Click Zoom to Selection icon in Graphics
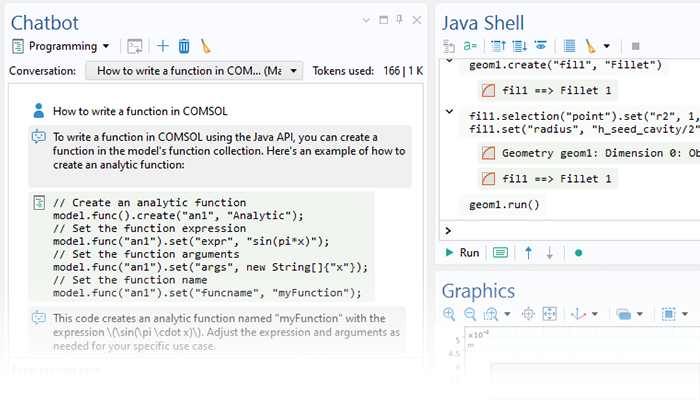This screenshot has width=700, height=400. (528, 314)
